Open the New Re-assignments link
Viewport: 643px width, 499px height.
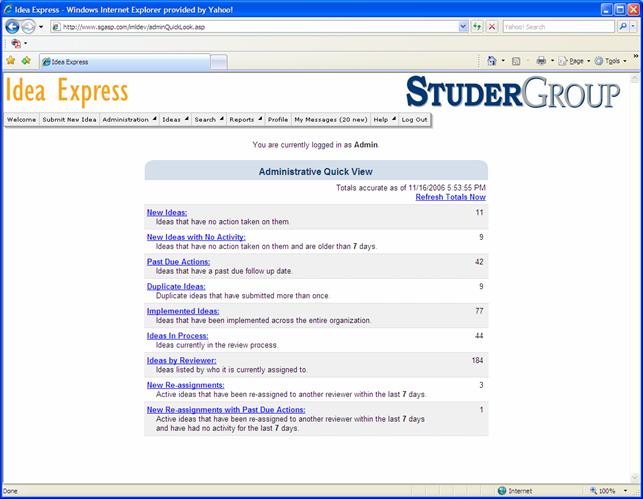pos(185,385)
